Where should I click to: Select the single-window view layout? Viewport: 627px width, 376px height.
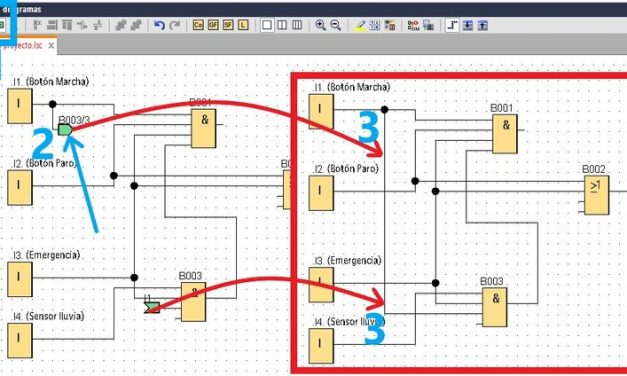pos(267,25)
